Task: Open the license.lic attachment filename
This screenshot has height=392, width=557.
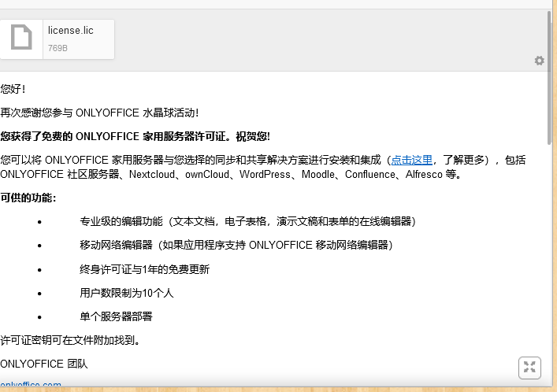Action: coord(70,31)
